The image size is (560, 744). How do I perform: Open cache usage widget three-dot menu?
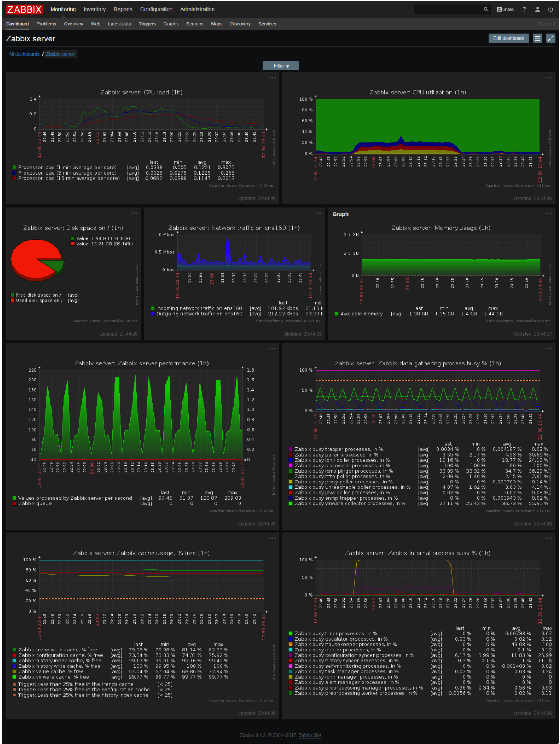pyautogui.click(x=272, y=539)
